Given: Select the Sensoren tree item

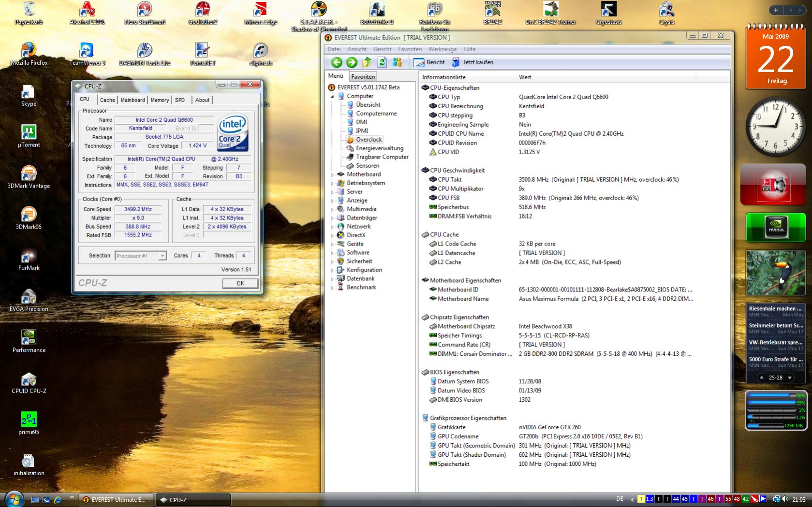Looking at the screenshot, I should click(x=367, y=166).
